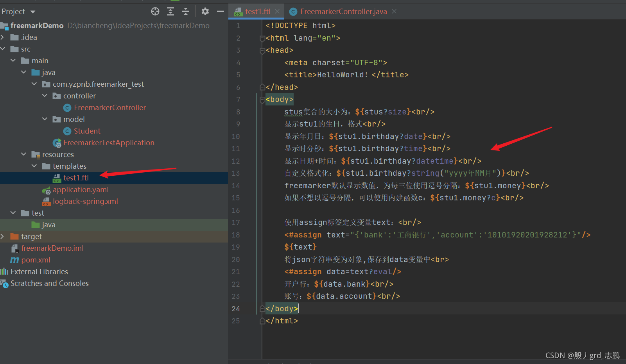Close the FreemarkerController.java tab
Screen dimensions: 626x364
(x=394, y=11)
